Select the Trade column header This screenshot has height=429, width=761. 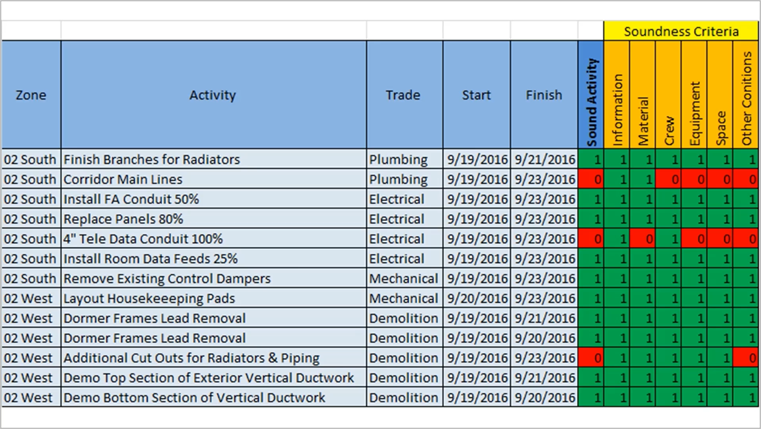pyautogui.click(x=403, y=96)
